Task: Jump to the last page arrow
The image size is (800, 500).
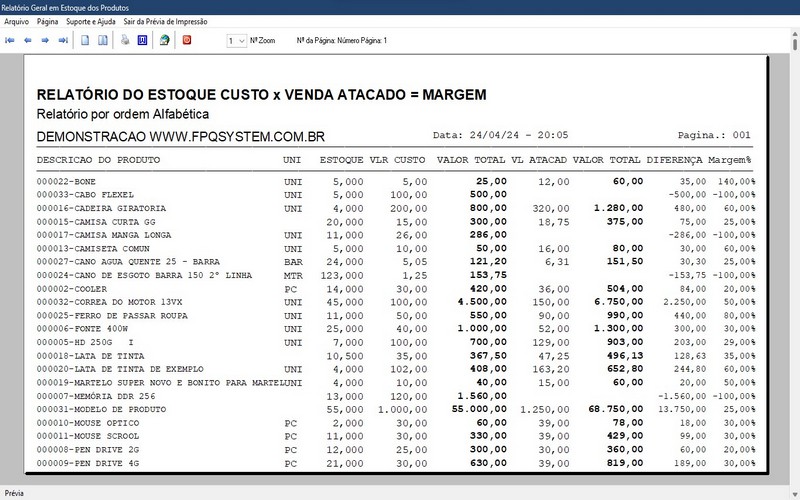Action: [x=63, y=40]
